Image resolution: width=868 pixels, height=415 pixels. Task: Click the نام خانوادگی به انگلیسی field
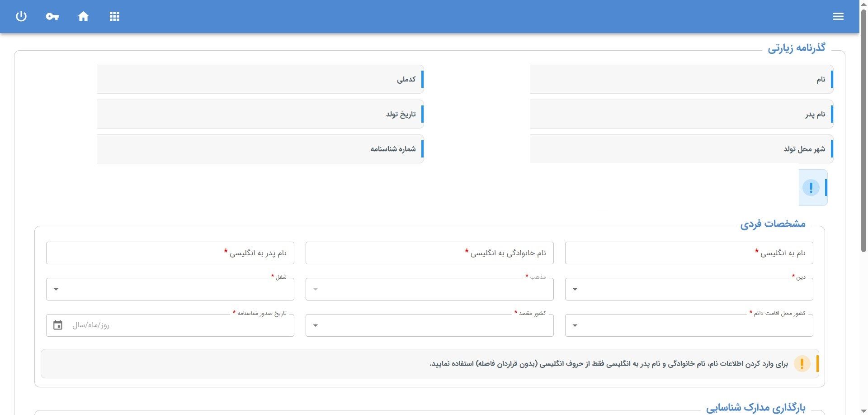[429, 253]
